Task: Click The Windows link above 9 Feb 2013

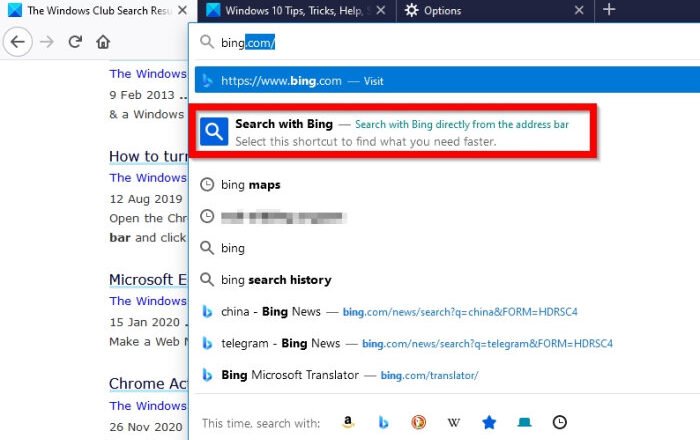Action: [x=148, y=74]
